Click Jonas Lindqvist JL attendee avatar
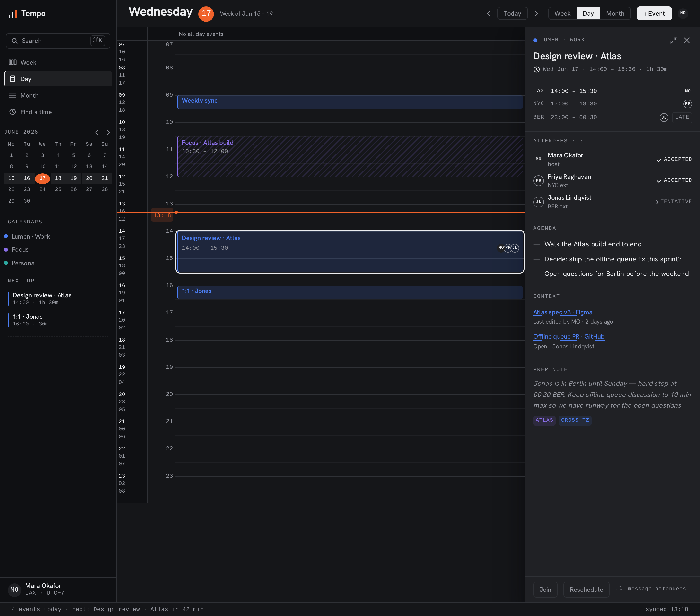700x616 pixels. pos(538,202)
